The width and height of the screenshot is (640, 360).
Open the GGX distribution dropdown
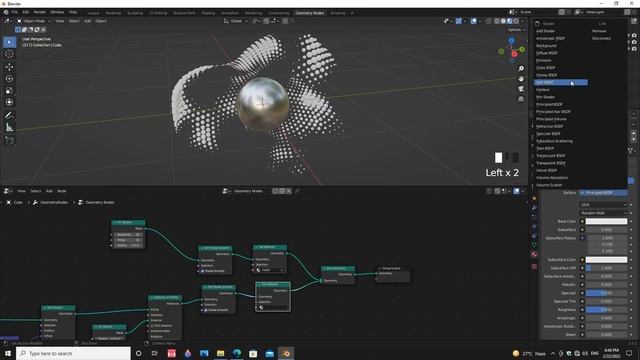pos(603,204)
